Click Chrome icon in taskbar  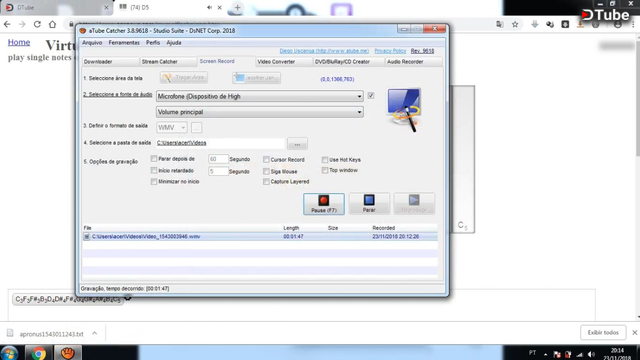coord(38,353)
